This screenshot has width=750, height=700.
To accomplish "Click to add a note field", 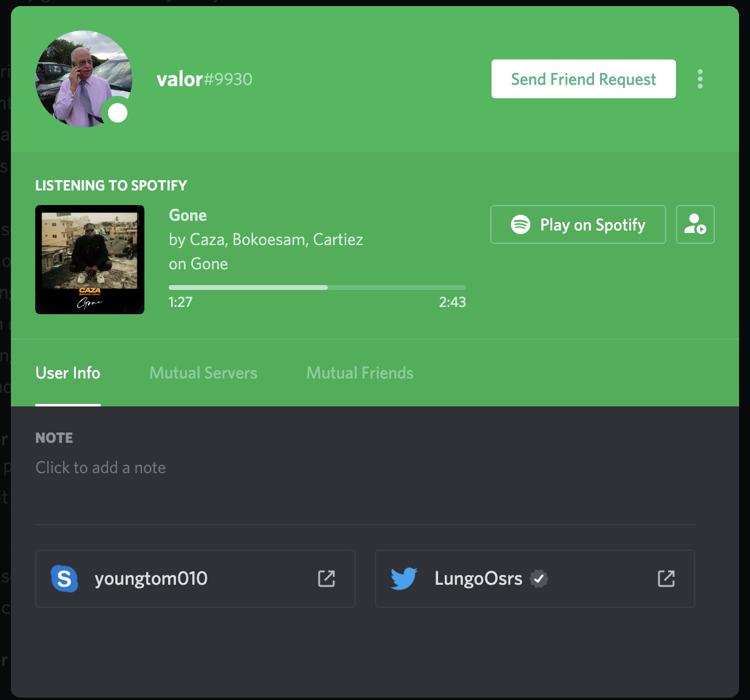I will (101, 468).
